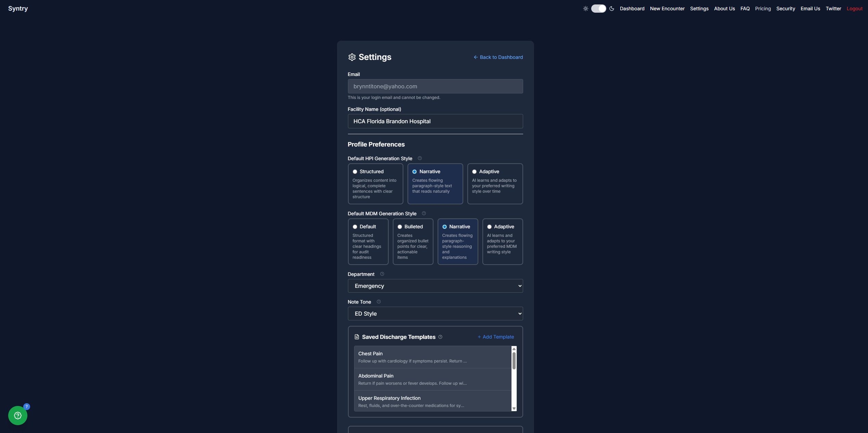Open Dashboard from top navigation
The image size is (868, 433).
click(x=632, y=9)
